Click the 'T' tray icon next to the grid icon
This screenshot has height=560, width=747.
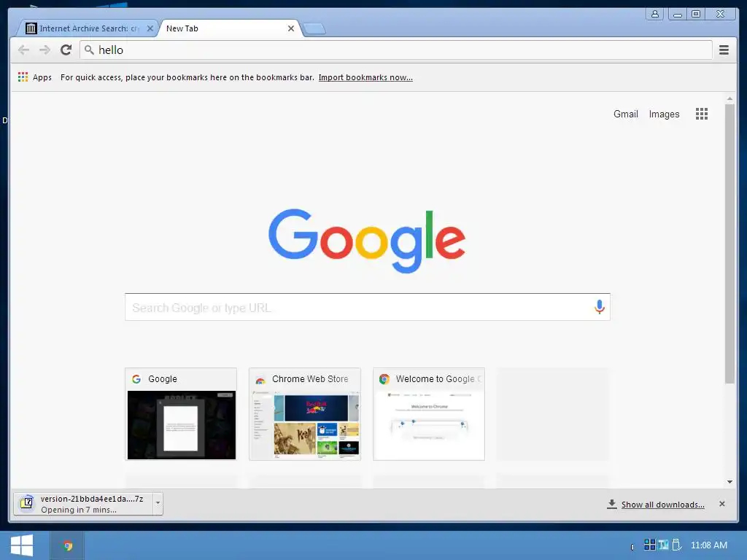[x=663, y=544]
